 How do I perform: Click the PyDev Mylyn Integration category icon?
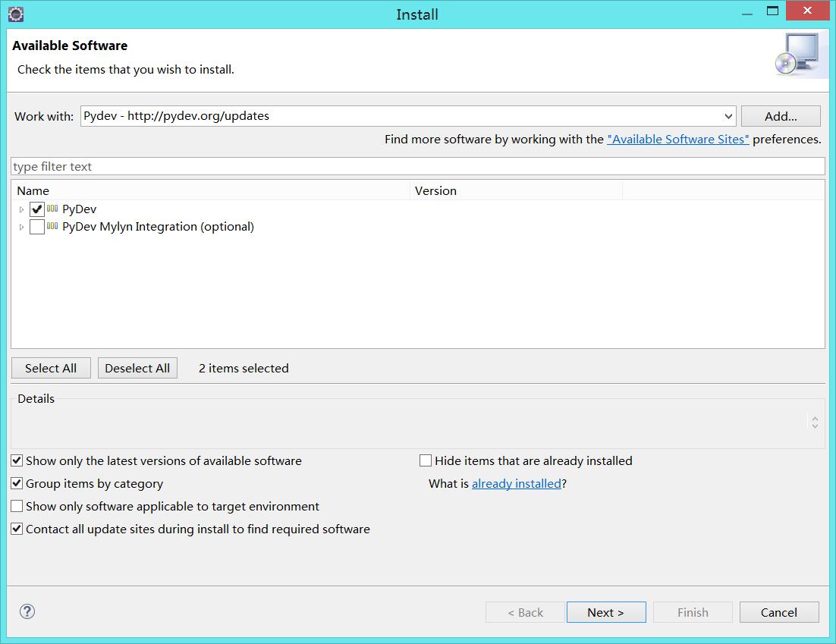52,226
